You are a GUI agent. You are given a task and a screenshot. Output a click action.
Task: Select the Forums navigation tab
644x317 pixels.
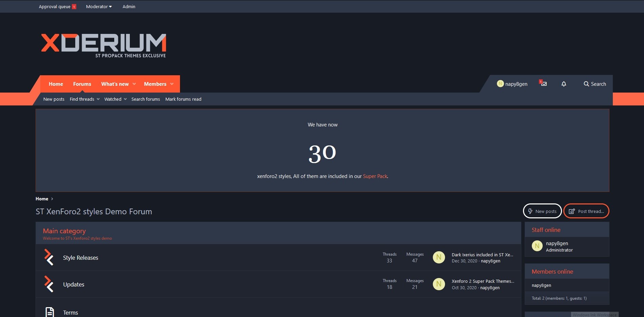[82, 84]
